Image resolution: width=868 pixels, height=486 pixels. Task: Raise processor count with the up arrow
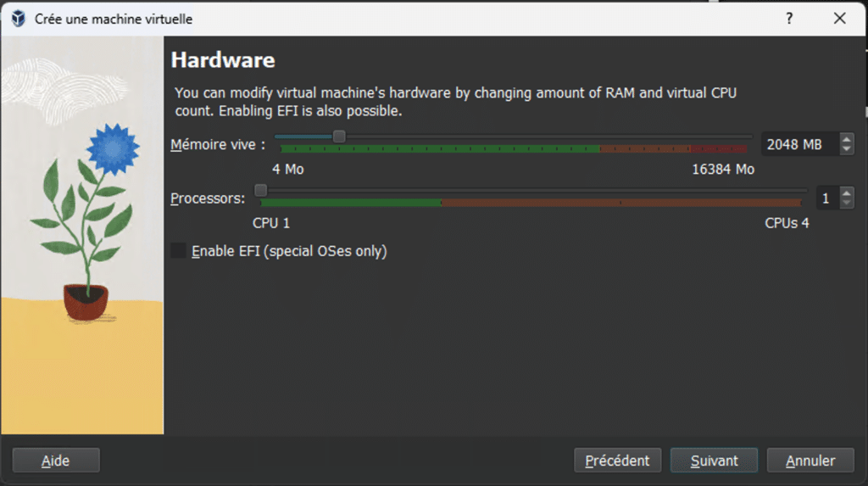[x=847, y=193]
